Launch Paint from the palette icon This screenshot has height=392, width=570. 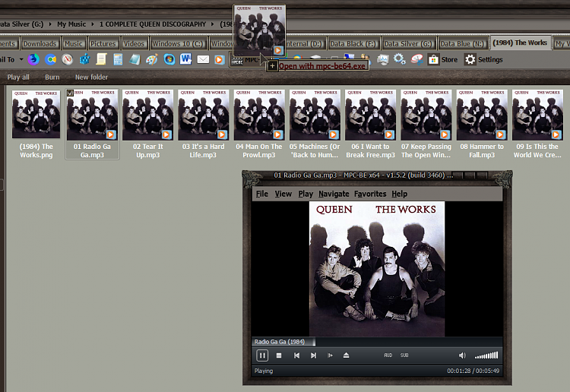point(151,59)
